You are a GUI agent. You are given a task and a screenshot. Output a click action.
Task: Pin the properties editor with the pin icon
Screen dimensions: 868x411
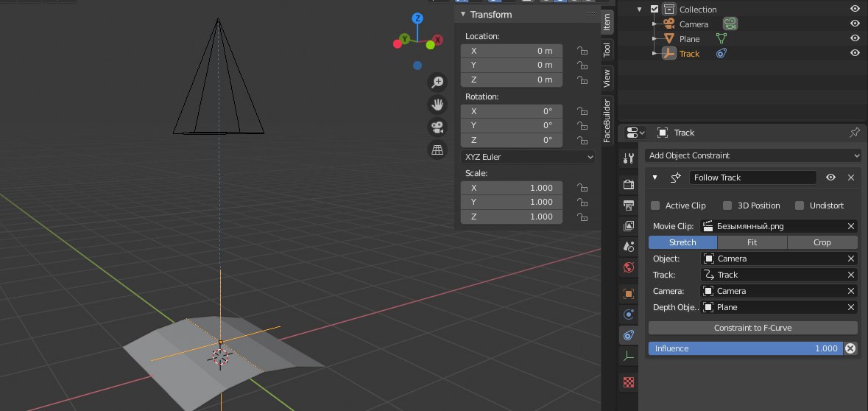point(854,133)
